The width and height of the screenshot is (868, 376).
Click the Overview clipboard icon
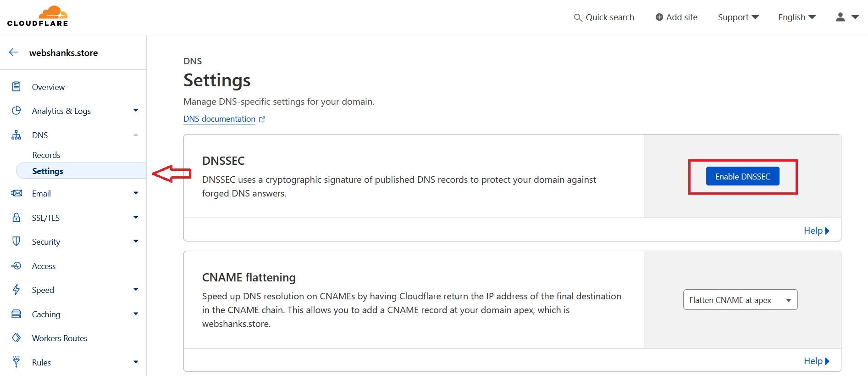[x=17, y=86]
